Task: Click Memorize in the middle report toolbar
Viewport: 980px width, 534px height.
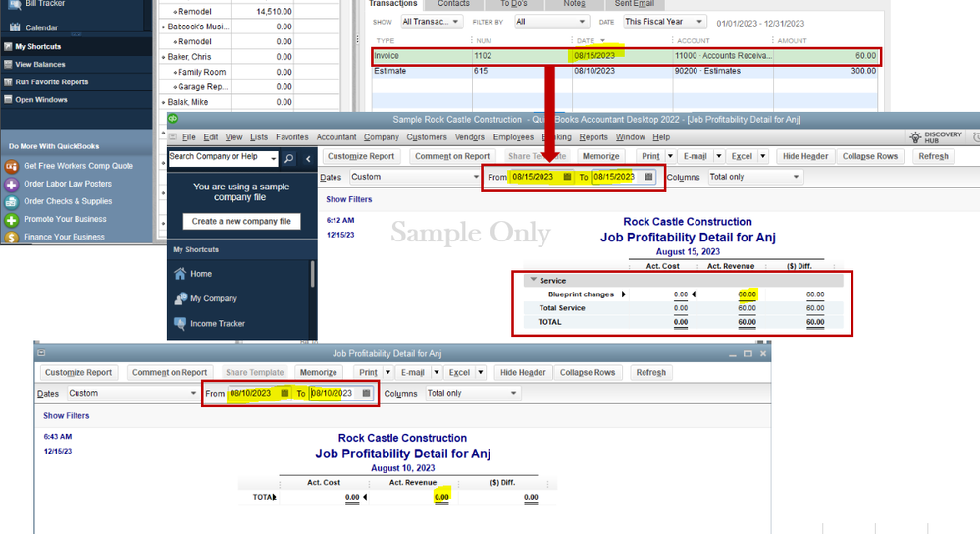Action: [x=600, y=156]
